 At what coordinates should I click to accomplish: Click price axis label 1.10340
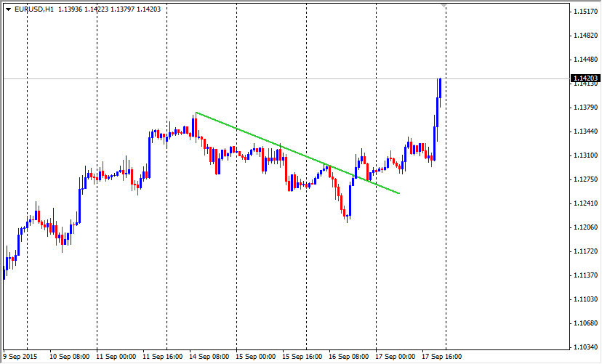[x=585, y=347]
